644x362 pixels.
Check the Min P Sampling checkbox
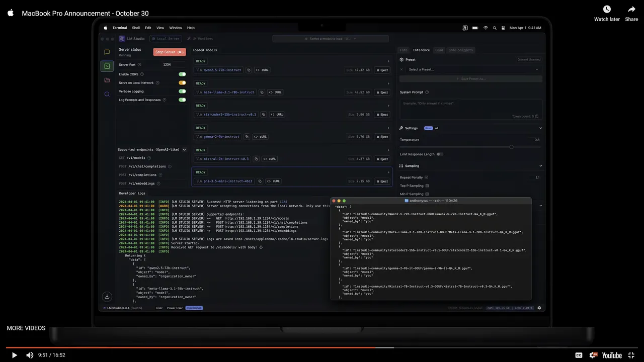(x=427, y=194)
